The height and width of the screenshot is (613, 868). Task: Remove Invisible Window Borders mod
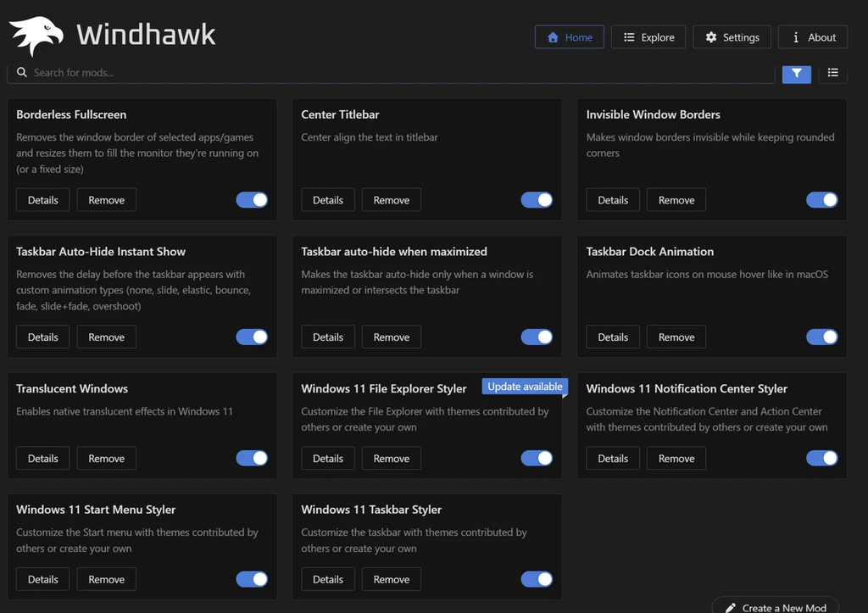(676, 200)
